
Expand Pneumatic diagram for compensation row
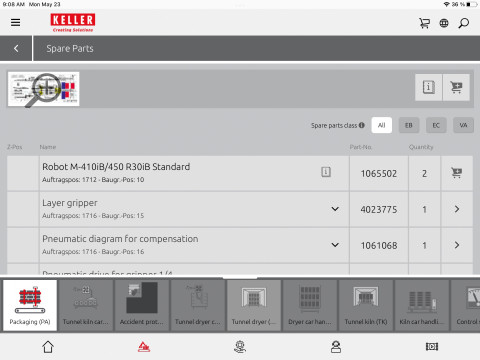[x=335, y=245]
